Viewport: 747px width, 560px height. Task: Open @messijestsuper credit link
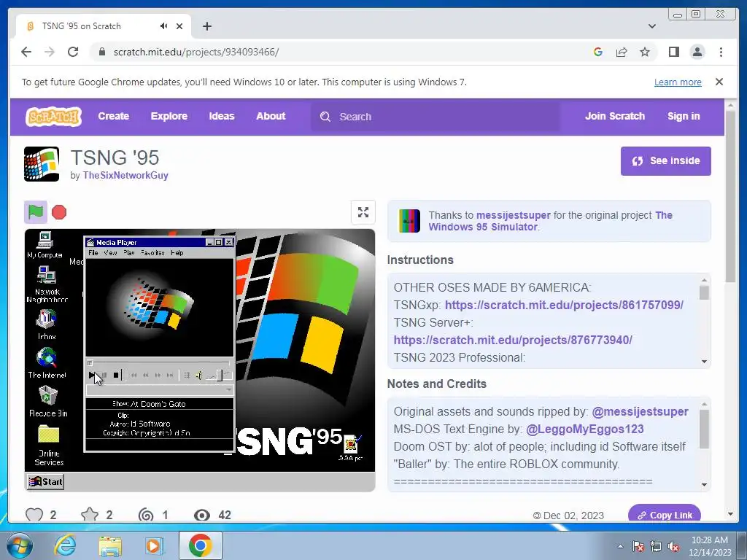(640, 411)
